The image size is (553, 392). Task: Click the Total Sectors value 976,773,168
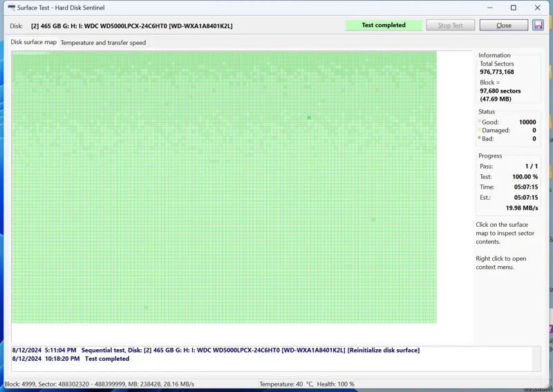point(496,72)
